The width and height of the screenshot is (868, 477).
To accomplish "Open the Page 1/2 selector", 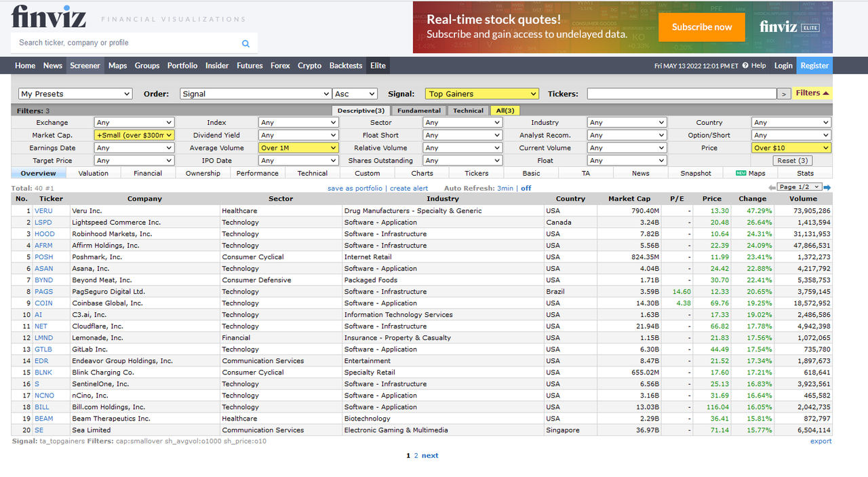I will [800, 187].
